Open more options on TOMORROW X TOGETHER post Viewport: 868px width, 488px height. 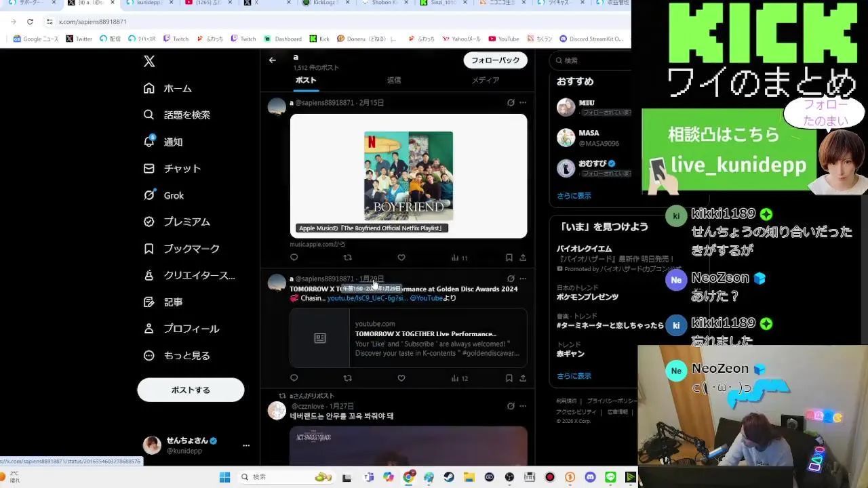point(523,279)
